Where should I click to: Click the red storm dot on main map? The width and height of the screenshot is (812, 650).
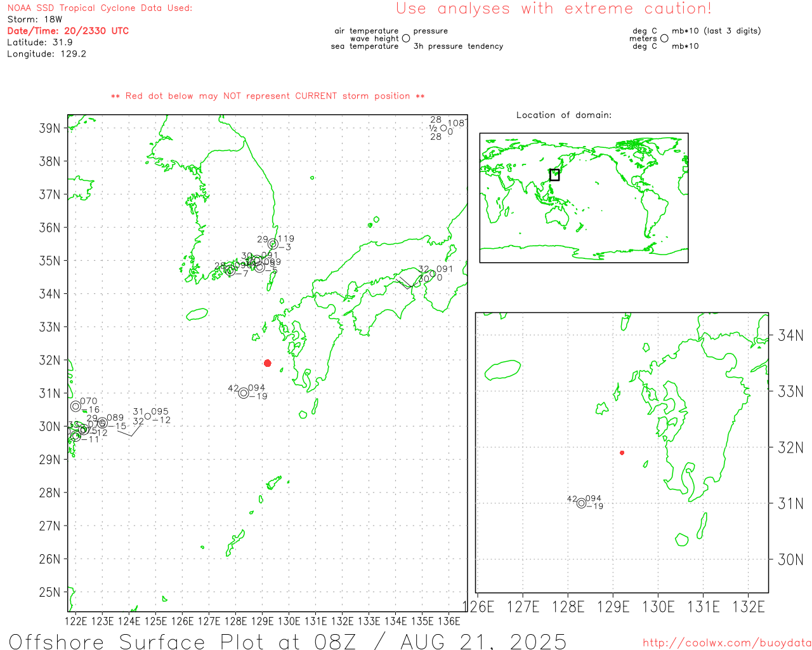[x=268, y=363]
